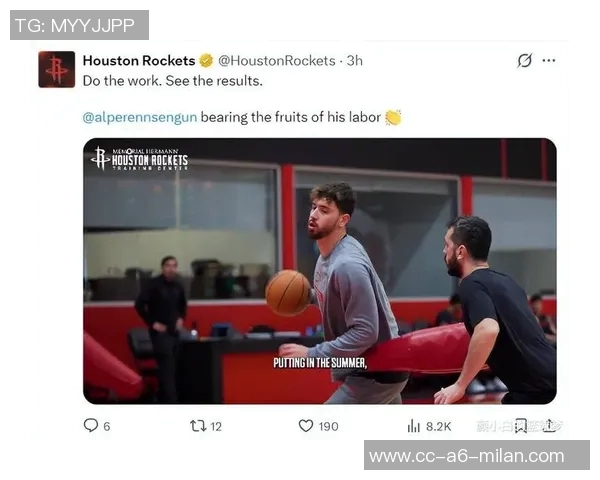The height and width of the screenshot is (480, 600).
Task: Click the retweet icon
Action: [198, 426]
